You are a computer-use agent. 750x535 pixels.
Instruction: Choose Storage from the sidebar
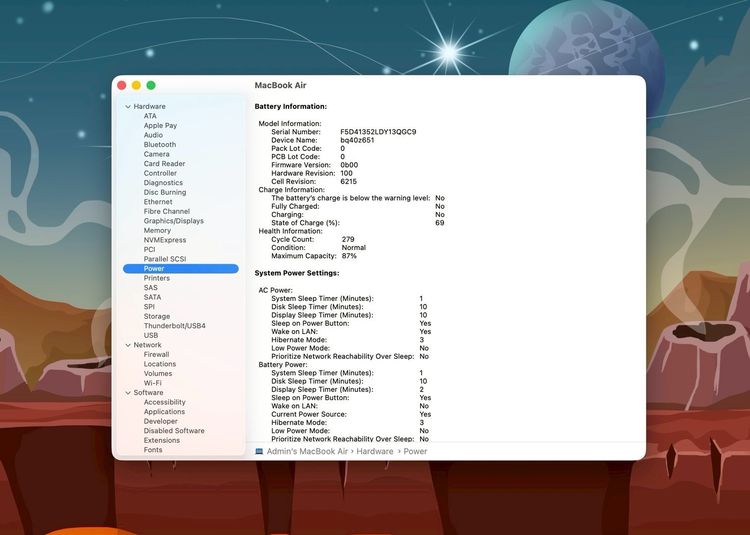(157, 317)
